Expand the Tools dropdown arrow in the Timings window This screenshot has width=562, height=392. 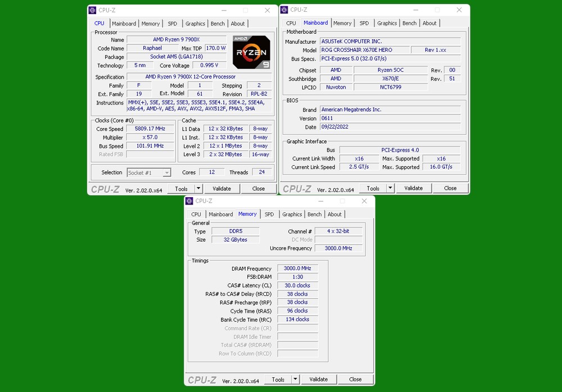(x=295, y=379)
